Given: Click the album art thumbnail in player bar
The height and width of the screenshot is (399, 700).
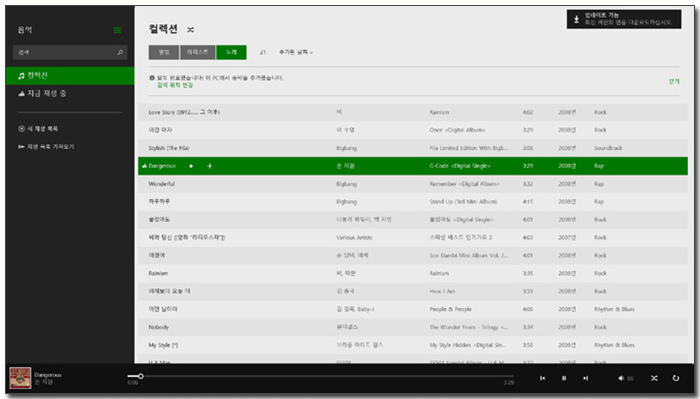Looking at the screenshot, I should pyautogui.click(x=21, y=378).
